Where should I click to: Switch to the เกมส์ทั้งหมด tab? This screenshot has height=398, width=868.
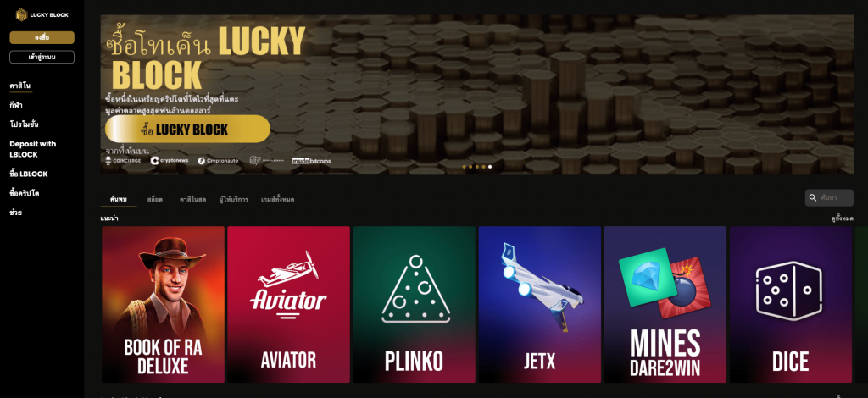(278, 200)
